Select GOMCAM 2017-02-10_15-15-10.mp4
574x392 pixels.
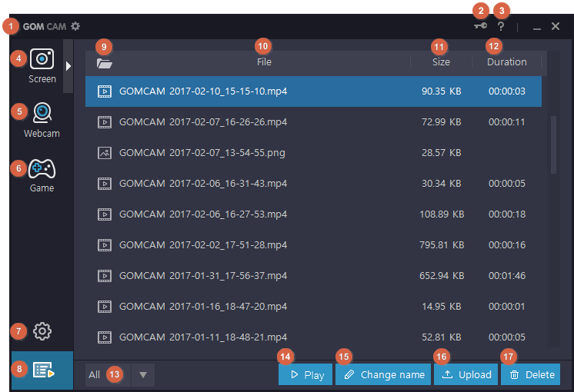(x=313, y=91)
